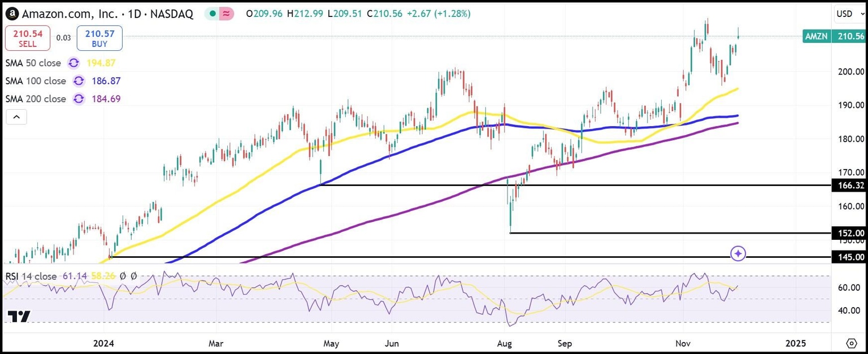The width and height of the screenshot is (868, 354).
Task: Collapse the indicator legend with chevron
Action: tap(16, 118)
